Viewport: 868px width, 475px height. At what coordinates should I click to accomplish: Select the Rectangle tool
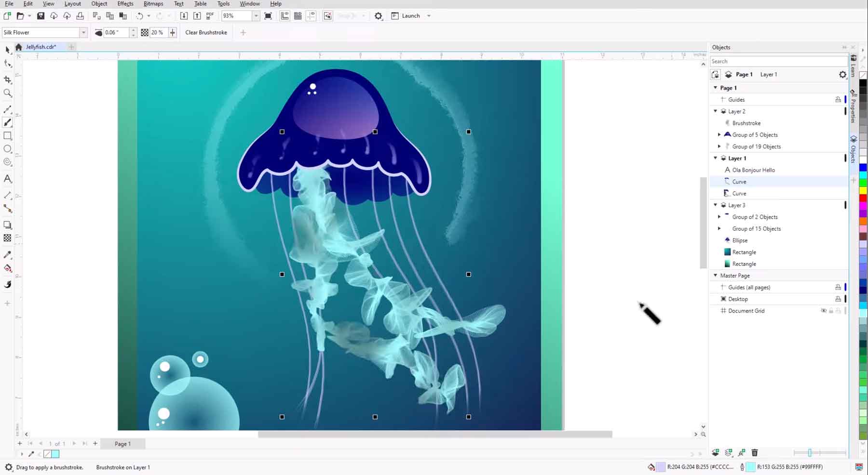(x=7, y=136)
